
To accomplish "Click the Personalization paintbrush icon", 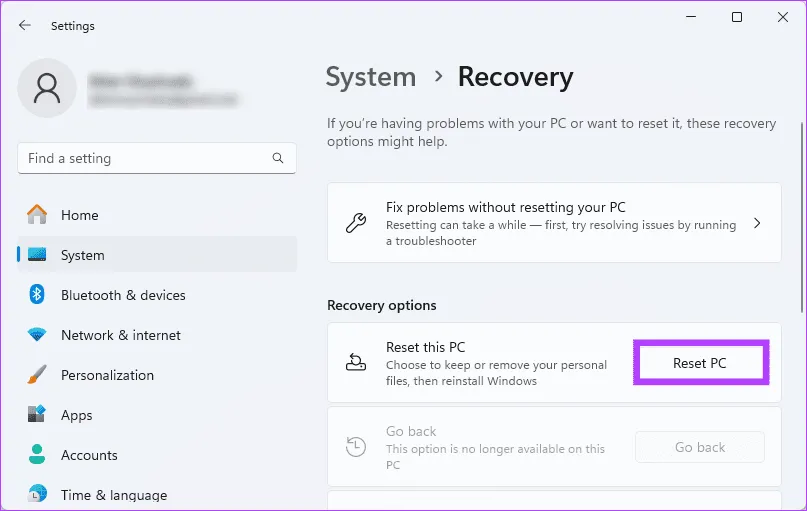I will (37, 375).
